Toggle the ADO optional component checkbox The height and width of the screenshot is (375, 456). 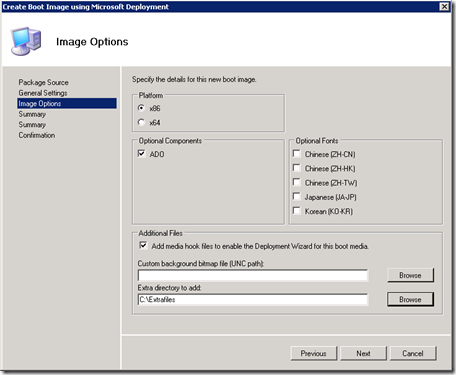pyautogui.click(x=142, y=153)
